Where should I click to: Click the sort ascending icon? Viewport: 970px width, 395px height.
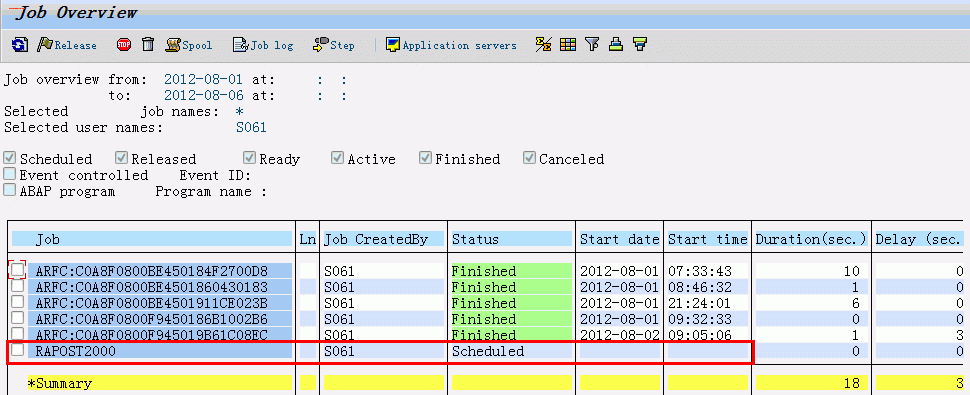[x=616, y=45]
